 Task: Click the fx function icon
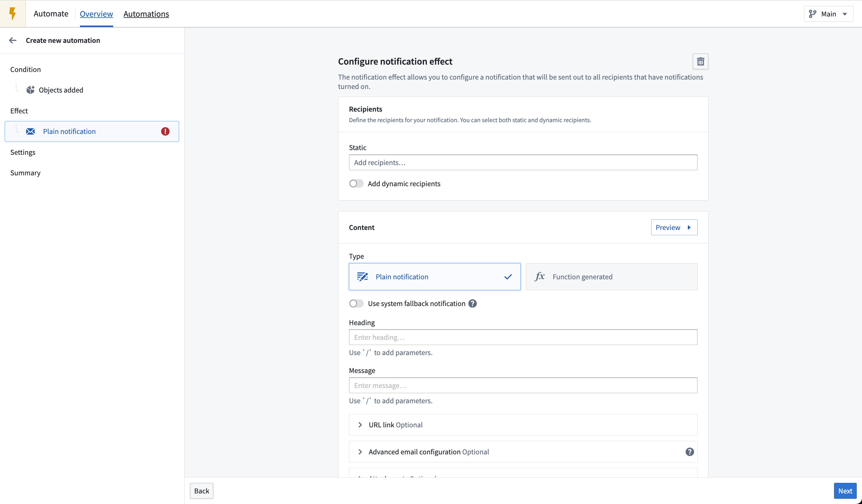click(539, 276)
